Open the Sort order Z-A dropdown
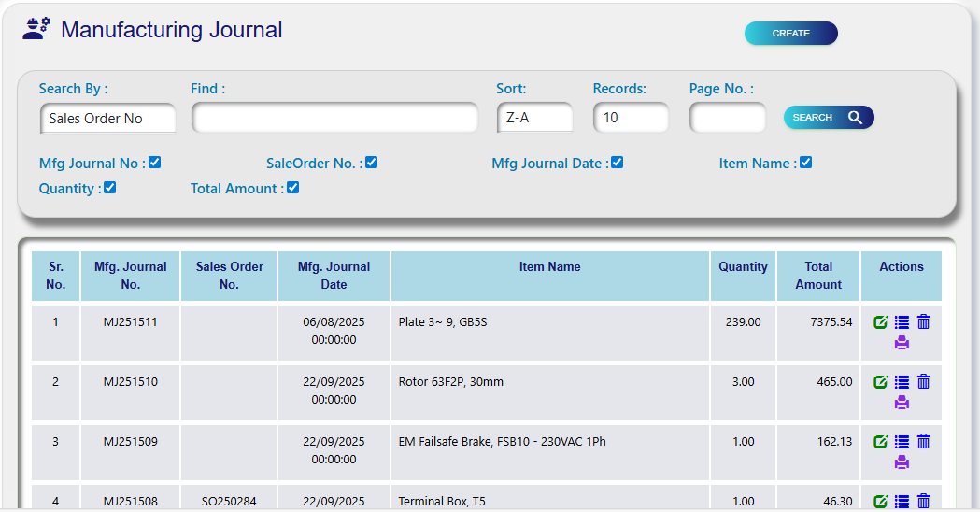Viewport: 980px width, 512px height. (x=535, y=118)
